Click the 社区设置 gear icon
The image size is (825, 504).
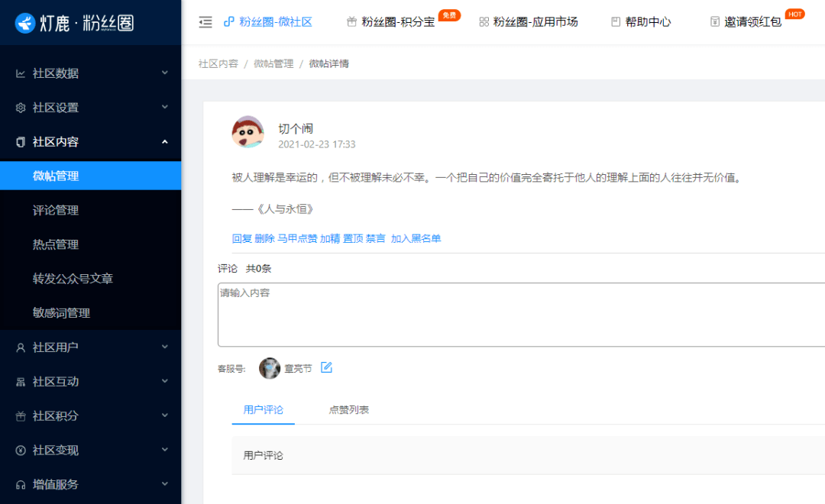[21, 108]
